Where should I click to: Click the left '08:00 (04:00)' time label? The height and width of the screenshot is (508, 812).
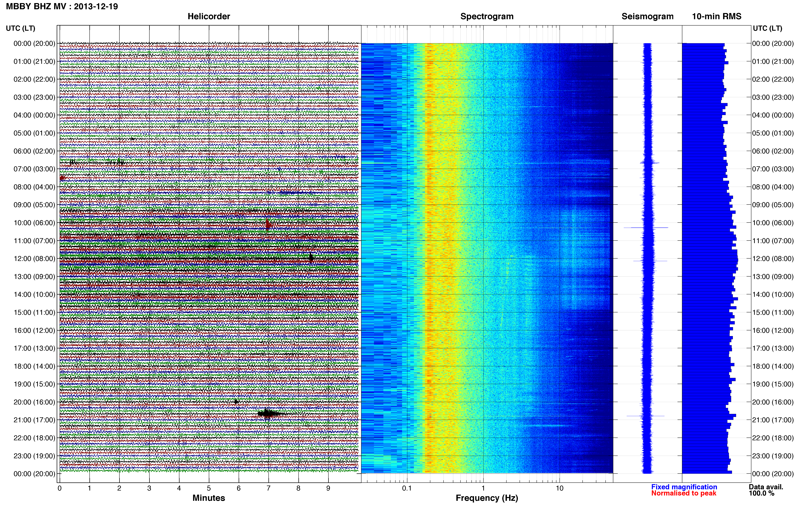pos(34,187)
